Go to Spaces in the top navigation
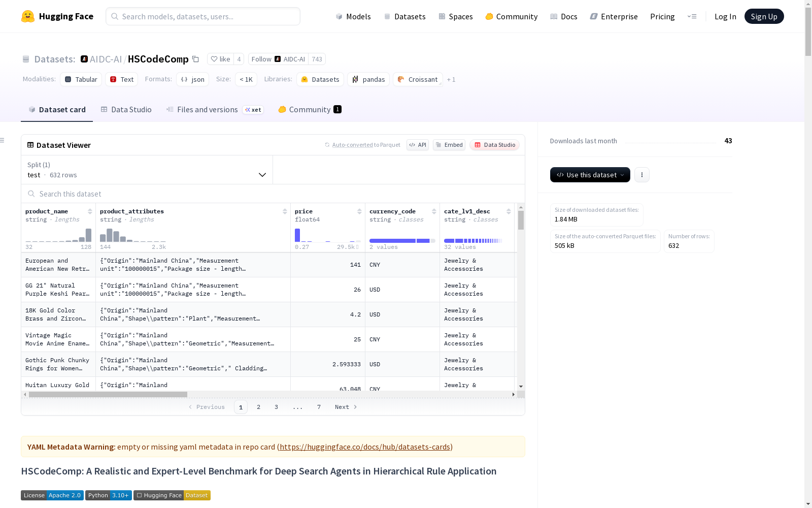This screenshot has width=812, height=508. [x=456, y=16]
